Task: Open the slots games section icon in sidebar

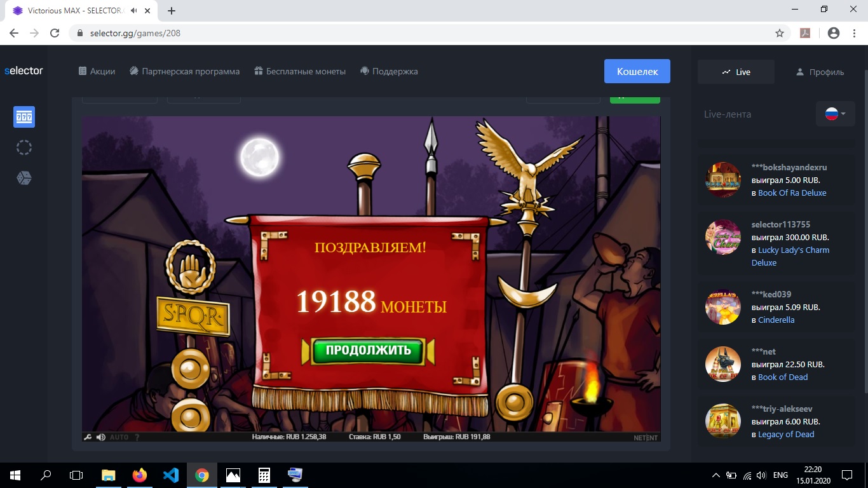Action: click(x=24, y=117)
